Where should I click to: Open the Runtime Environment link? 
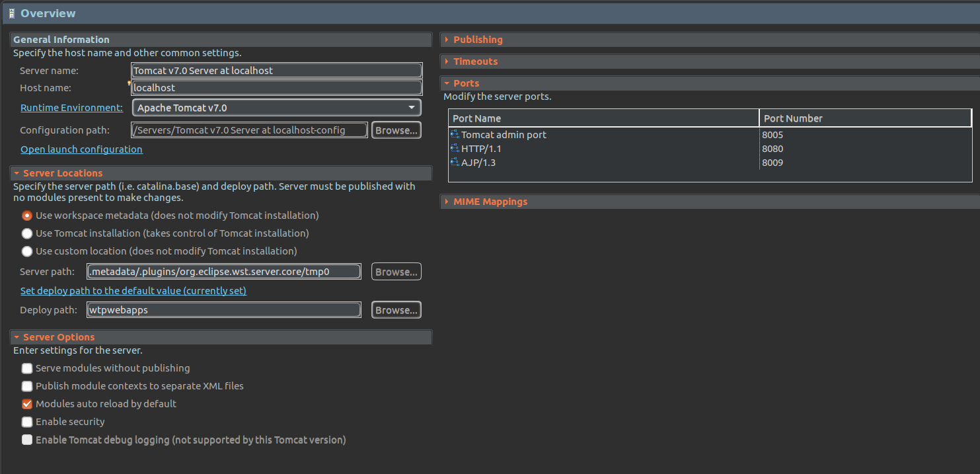pyautogui.click(x=71, y=108)
